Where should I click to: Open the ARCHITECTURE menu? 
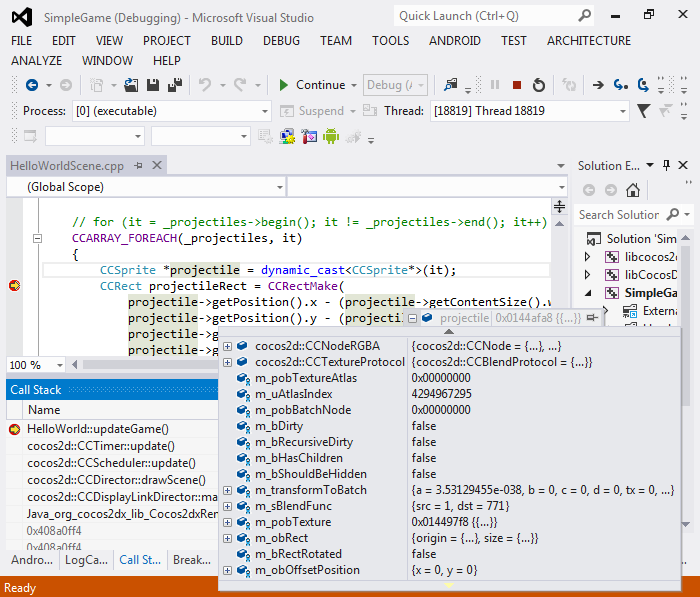click(589, 41)
